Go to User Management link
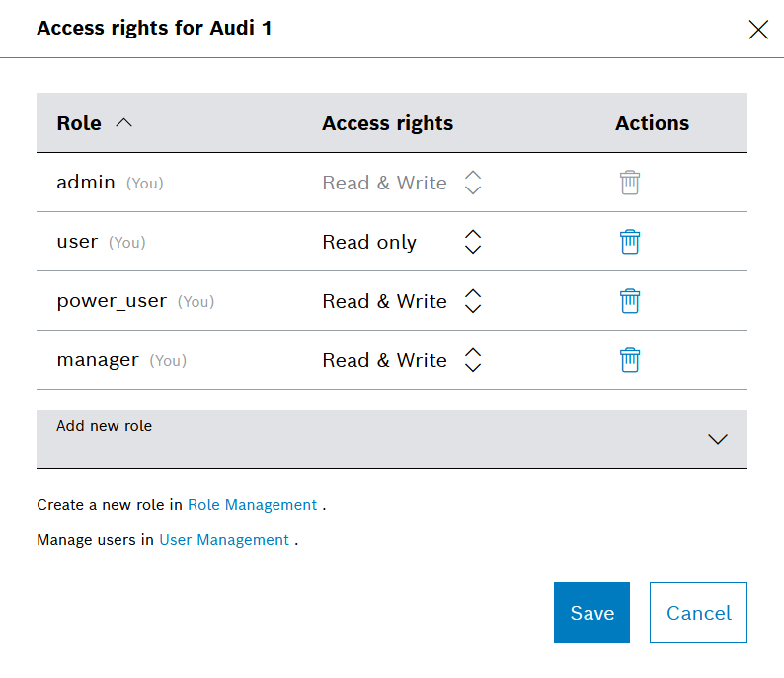784x678 pixels. [x=224, y=540]
